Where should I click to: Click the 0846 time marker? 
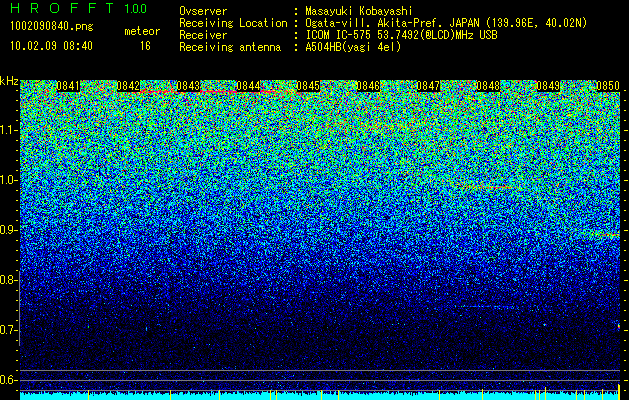click(368, 86)
